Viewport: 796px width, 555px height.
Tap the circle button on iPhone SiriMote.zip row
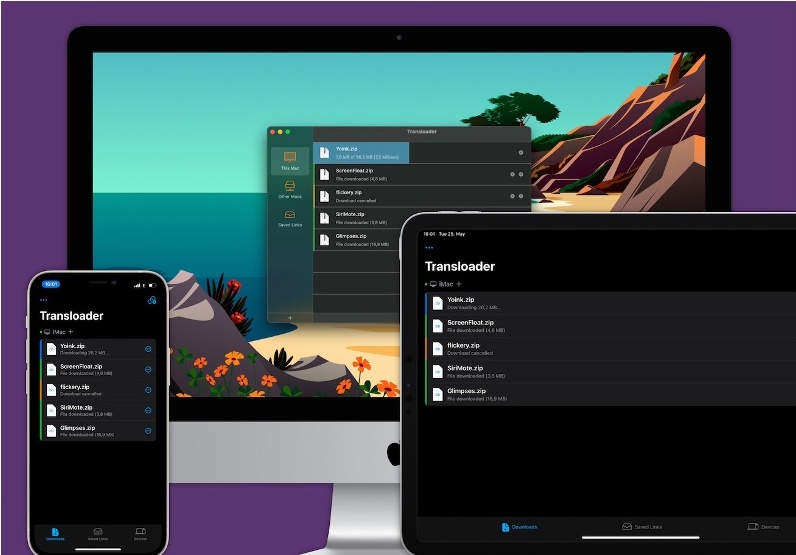tap(148, 410)
